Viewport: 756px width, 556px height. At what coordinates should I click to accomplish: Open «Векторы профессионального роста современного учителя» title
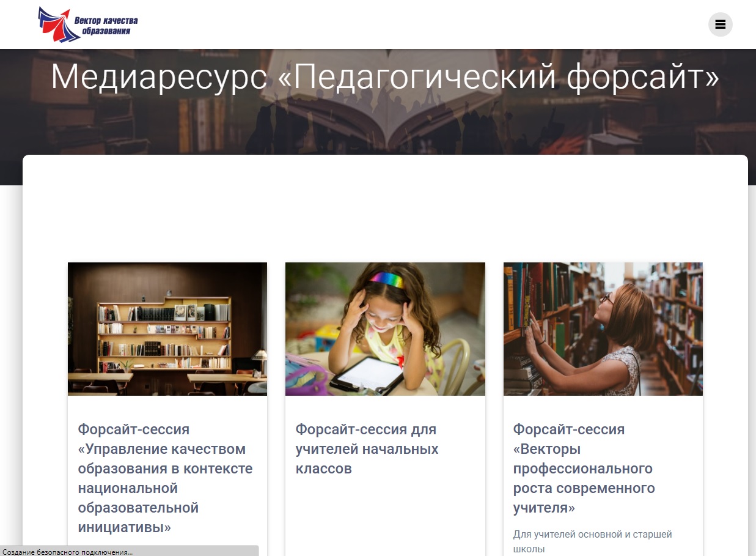584,469
